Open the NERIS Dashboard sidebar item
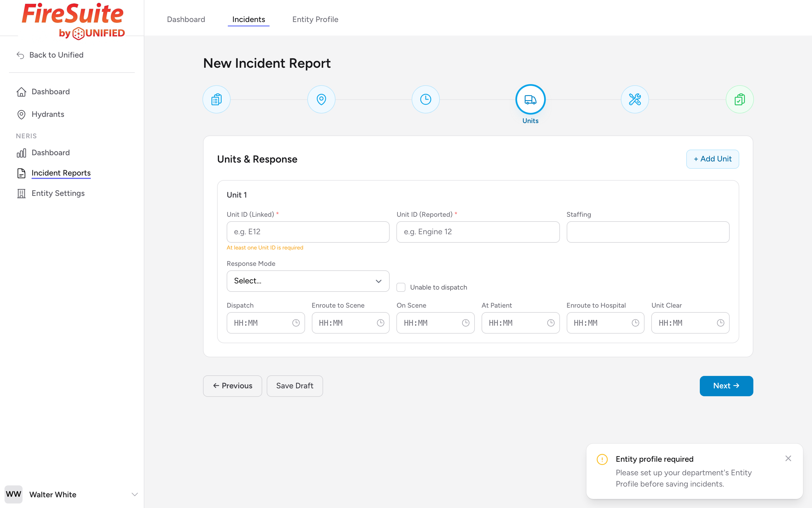 pyautogui.click(x=50, y=152)
